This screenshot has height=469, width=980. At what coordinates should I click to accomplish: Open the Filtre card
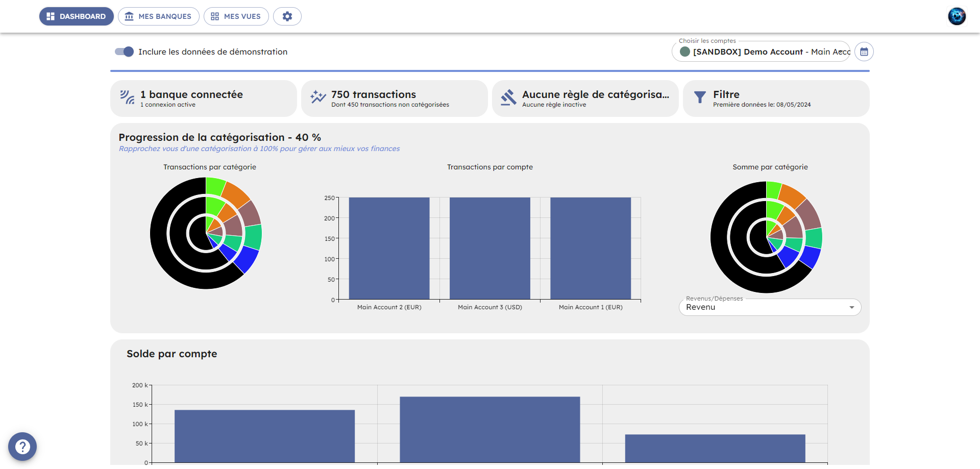[x=776, y=98]
